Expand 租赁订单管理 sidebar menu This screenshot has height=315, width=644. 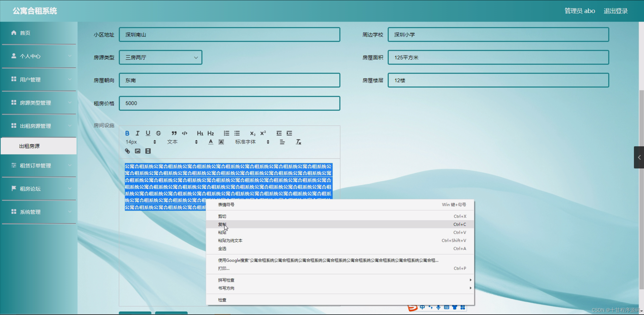39,165
